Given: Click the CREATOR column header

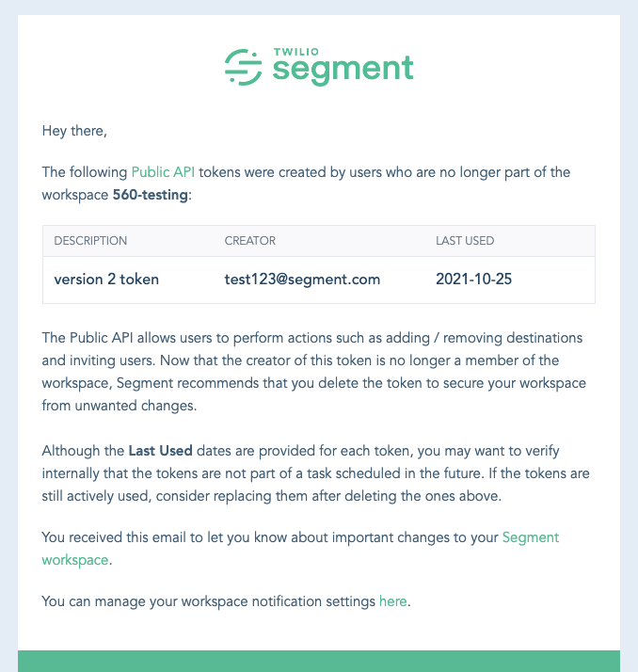Looking at the screenshot, I should 250,241.
